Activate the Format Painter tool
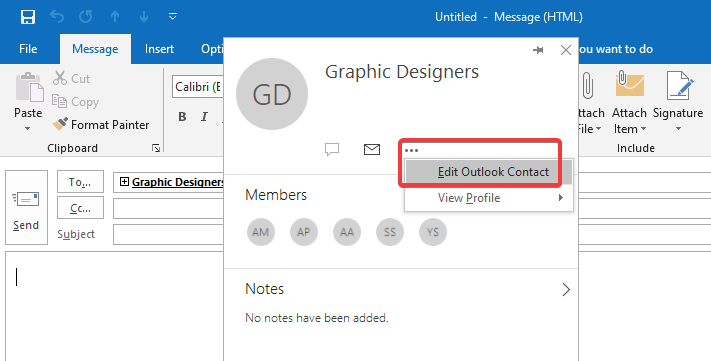The width and height of the screenshot is (711, 361). coord(101,124)
